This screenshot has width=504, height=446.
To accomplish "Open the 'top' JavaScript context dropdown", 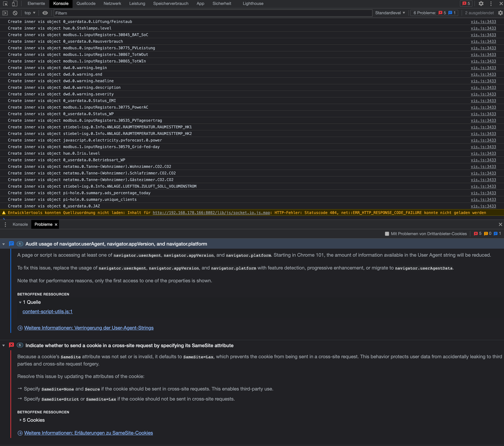I will click(x=30, y=13).
